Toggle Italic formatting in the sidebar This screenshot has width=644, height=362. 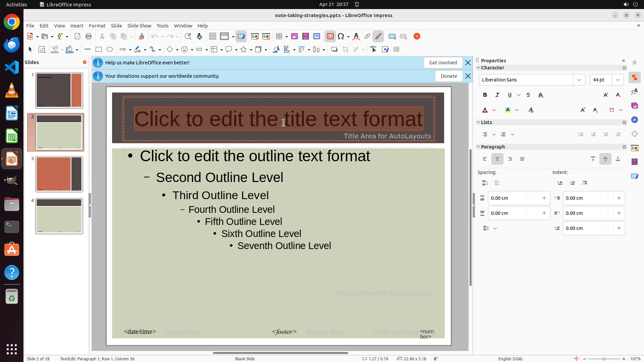click(x=497, y=95)
